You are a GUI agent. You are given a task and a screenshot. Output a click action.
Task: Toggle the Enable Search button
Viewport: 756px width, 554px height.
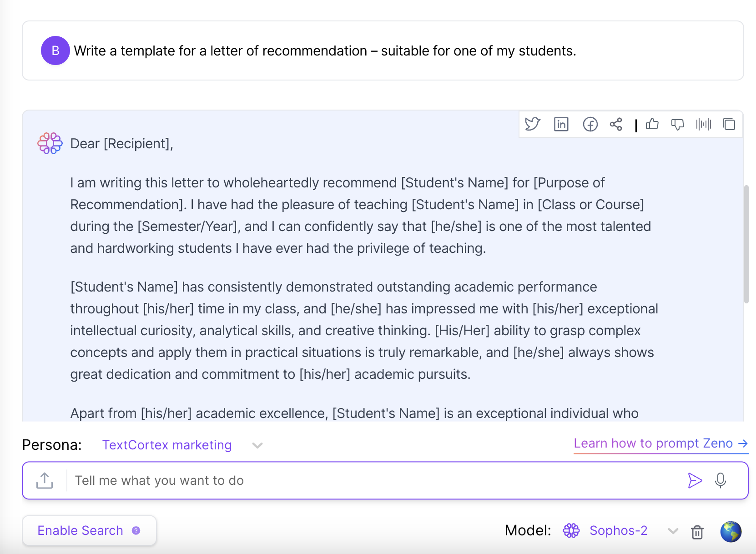click(89, 530)
